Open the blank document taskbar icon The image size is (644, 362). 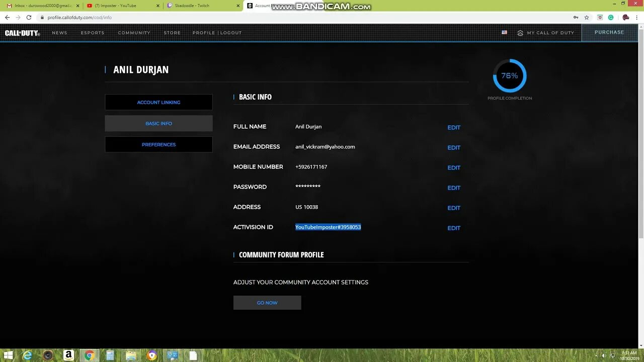(193, 355)
